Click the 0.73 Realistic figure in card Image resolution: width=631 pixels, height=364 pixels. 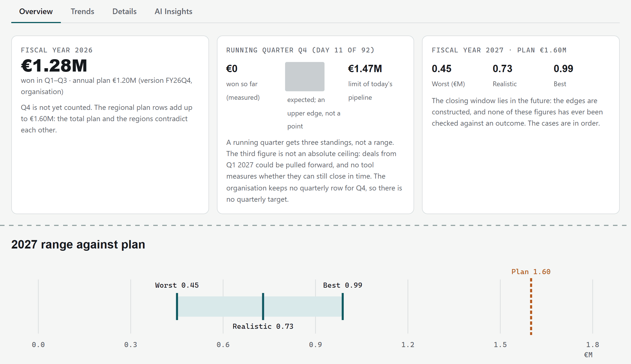[502, 68]
